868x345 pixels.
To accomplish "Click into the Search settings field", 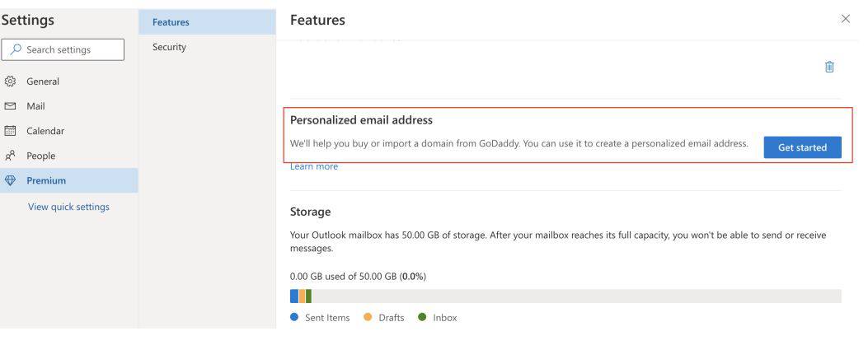I will (63, 49).
